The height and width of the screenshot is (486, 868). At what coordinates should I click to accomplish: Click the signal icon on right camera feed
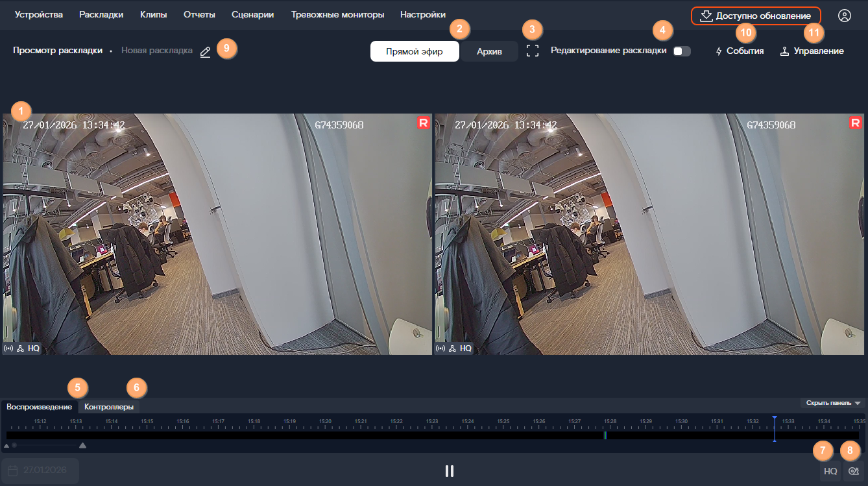point(441,348)
